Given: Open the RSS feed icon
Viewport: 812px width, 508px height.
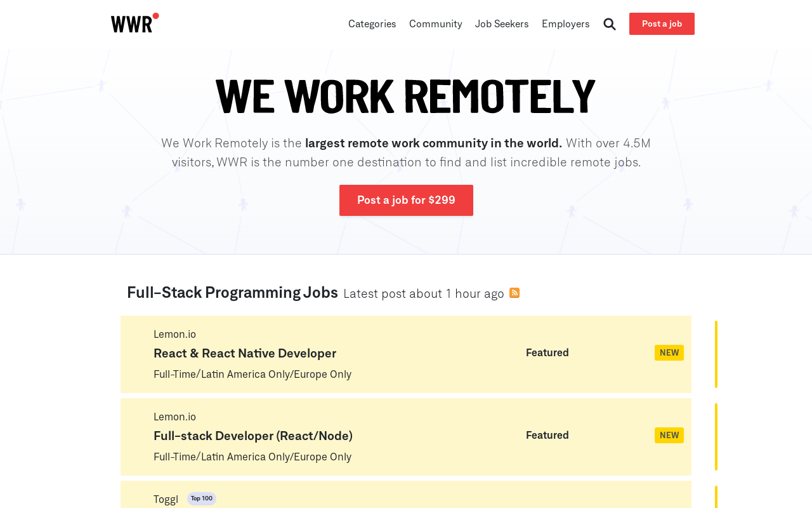Looking at the screenshot, I should coord(514,293).
